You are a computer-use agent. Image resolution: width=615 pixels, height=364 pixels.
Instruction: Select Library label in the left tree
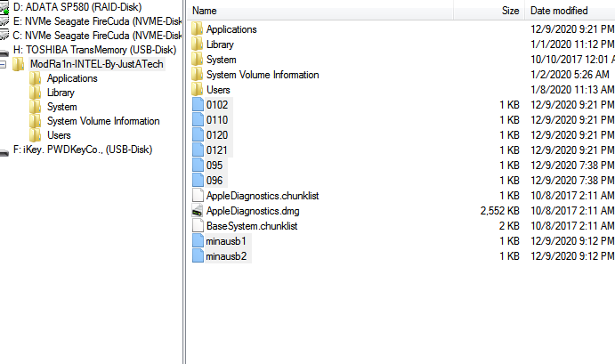click(61, 93)
